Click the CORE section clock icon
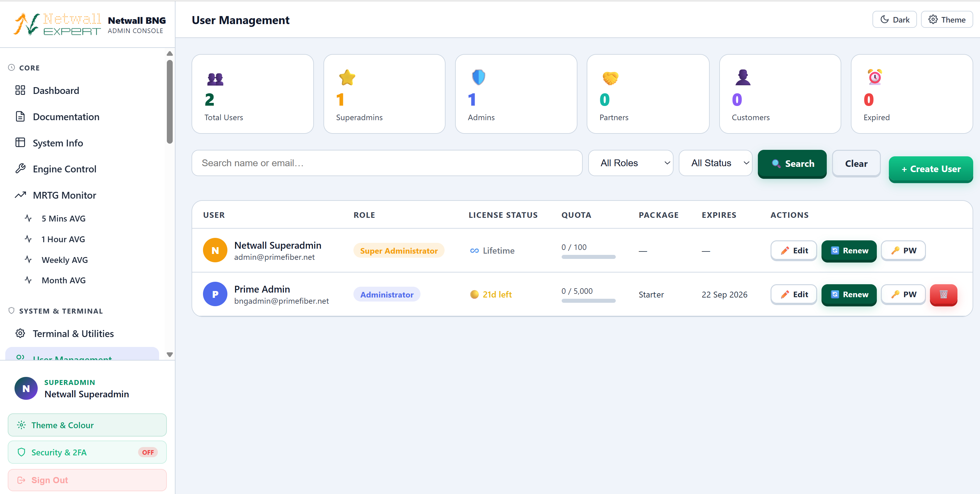This screenshot has width=980, height=494. point(11,67)
